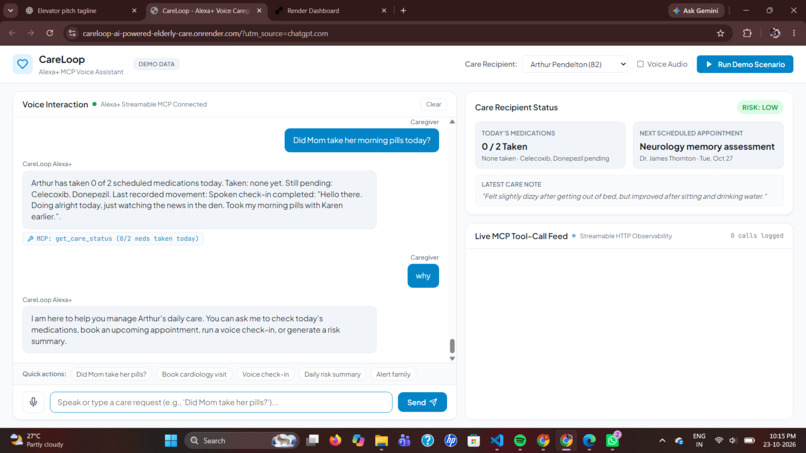
Task: Click 'Neurology memory assessment' appointment text
Action: click(707, 147)
